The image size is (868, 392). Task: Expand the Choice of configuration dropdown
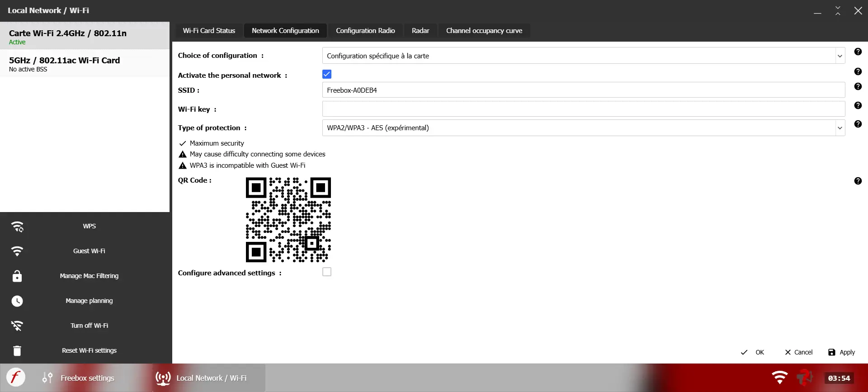point(840,56)
